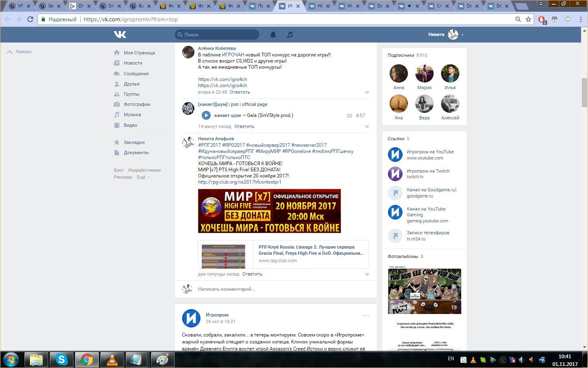This screenshot has height=368, width=588.
Task: Click the author name 'Алёнка Кобелева'
Action: click(217, 48)
